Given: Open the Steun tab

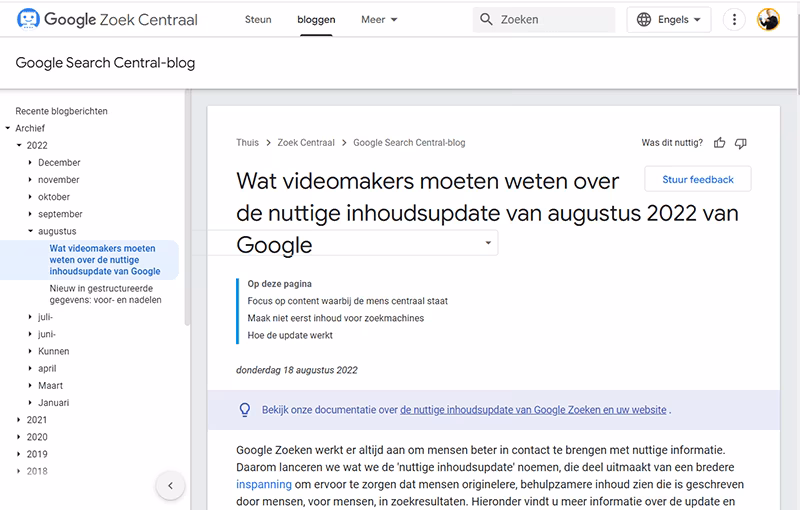Looking at the screenshot, I should 258,19.
